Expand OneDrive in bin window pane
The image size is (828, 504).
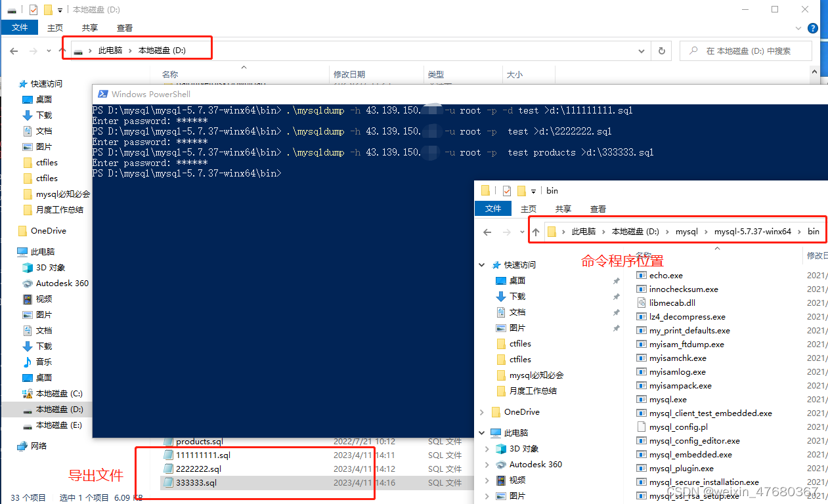tap(482, 412)
